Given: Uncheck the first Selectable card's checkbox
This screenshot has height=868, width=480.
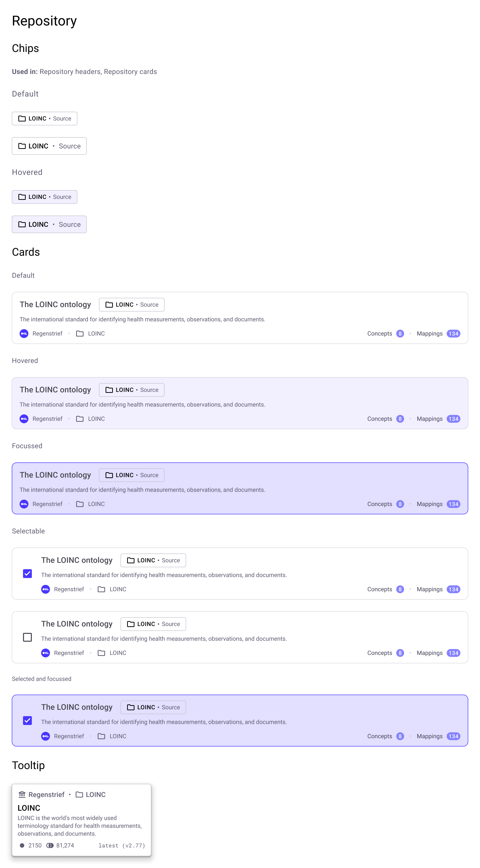Looking at the screenshot, I should (x=27, y=573).
